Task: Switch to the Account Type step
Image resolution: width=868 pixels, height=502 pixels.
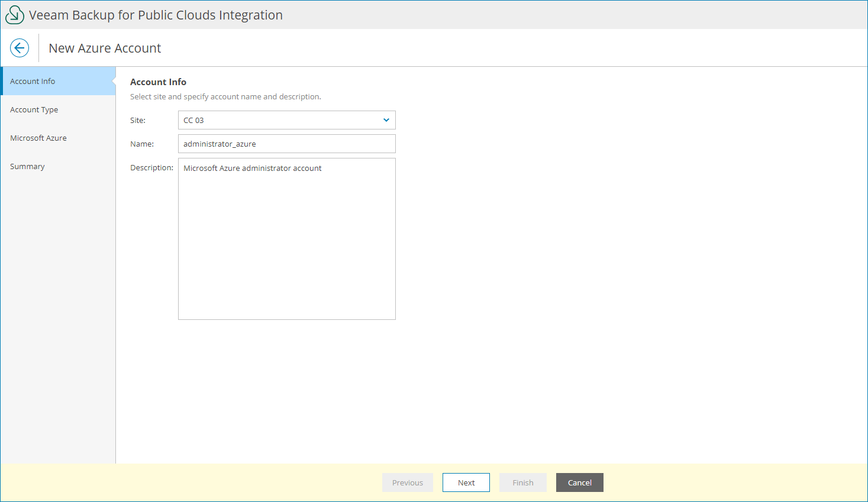Action: pos(34,109)
